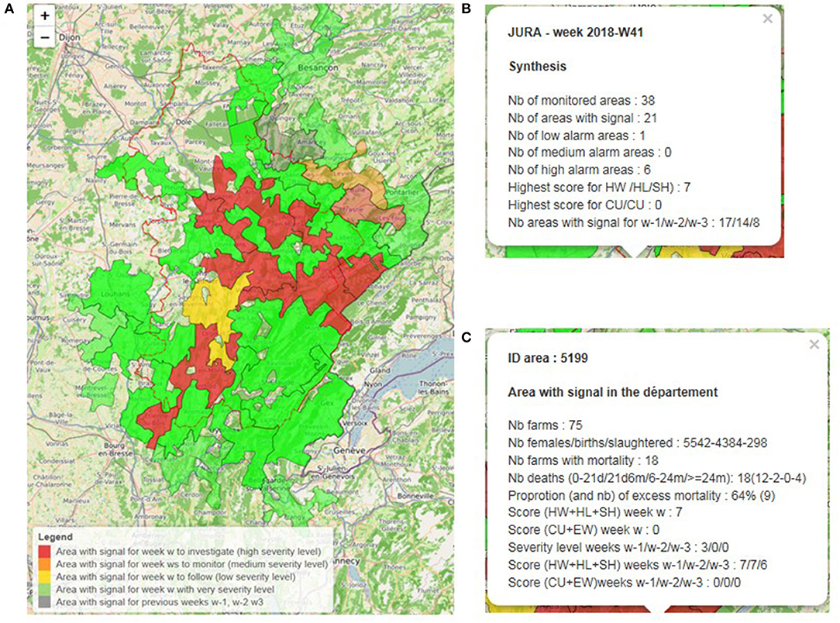Click the 'Legend' heading on the map
The width and height of the screenshot is (840, 623).
55,537
